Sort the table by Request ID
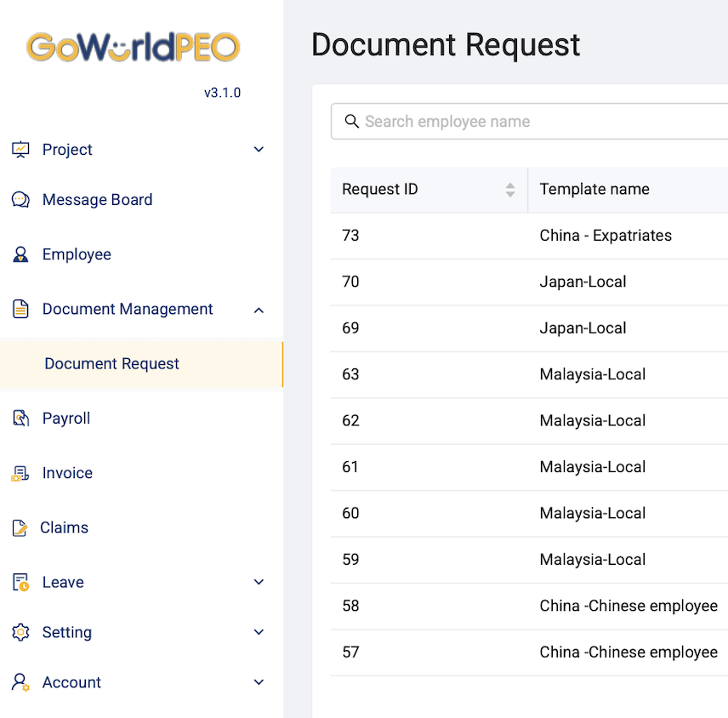This screenshot has height=718, width=728. 510,190
